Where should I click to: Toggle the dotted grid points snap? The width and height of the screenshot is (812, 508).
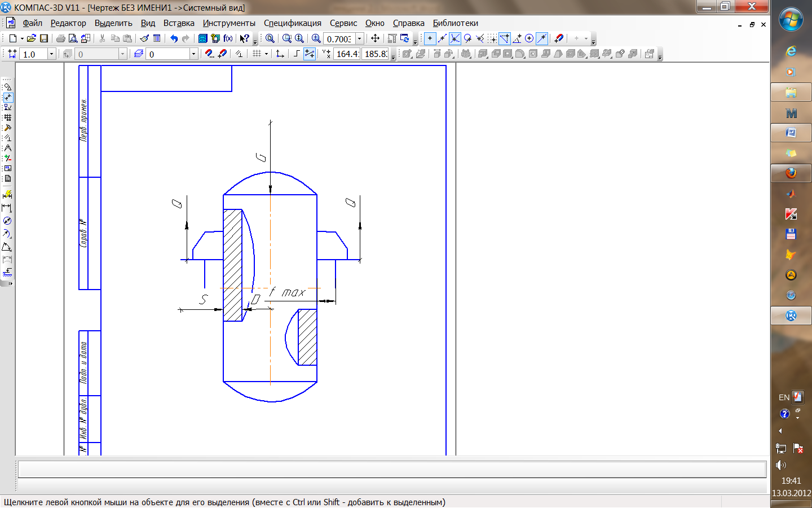pyautogui.click(x=493, y=38)
